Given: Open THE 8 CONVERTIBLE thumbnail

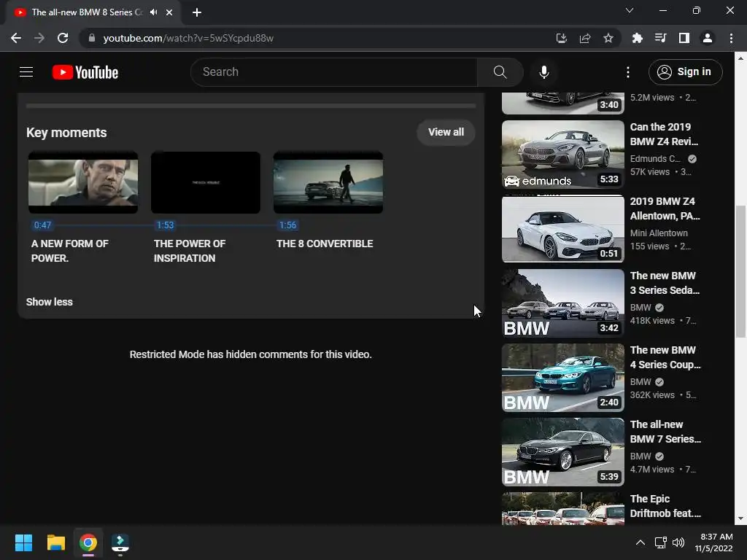Looking at the screenshot, I should click(x=328, y=182).
